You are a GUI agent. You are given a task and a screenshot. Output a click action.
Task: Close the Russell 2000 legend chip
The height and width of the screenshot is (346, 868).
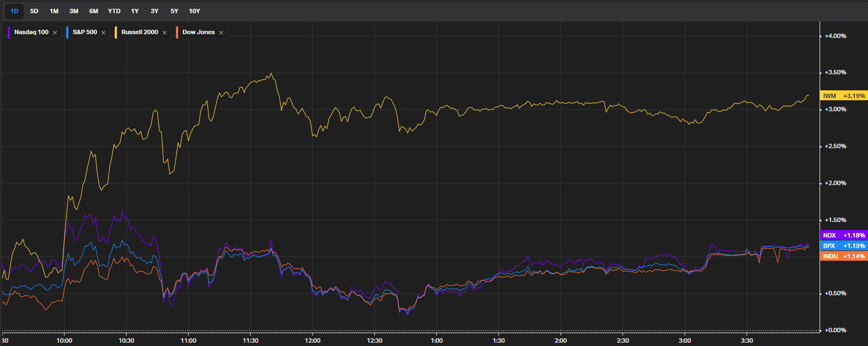click(164, 33)
